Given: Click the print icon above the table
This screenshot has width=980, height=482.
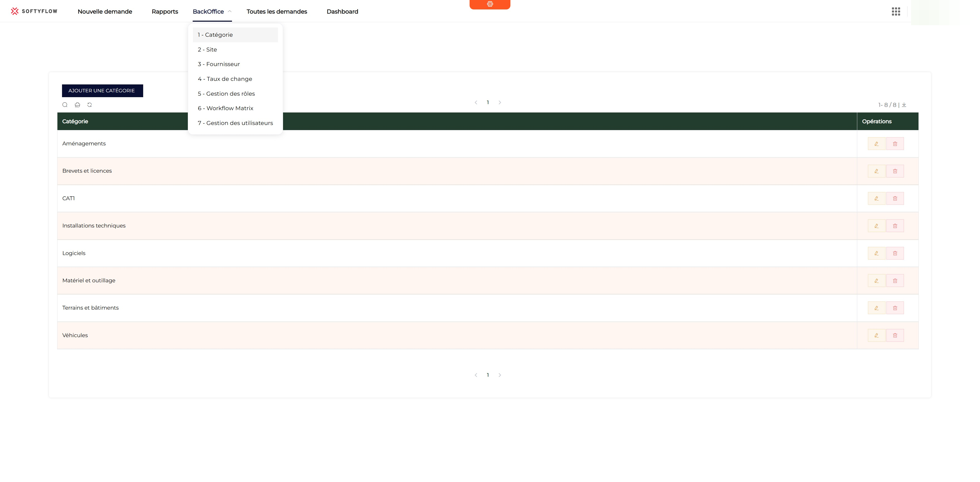Looking at the screenshot, I should pyautogui.click(x=77, y=105).
